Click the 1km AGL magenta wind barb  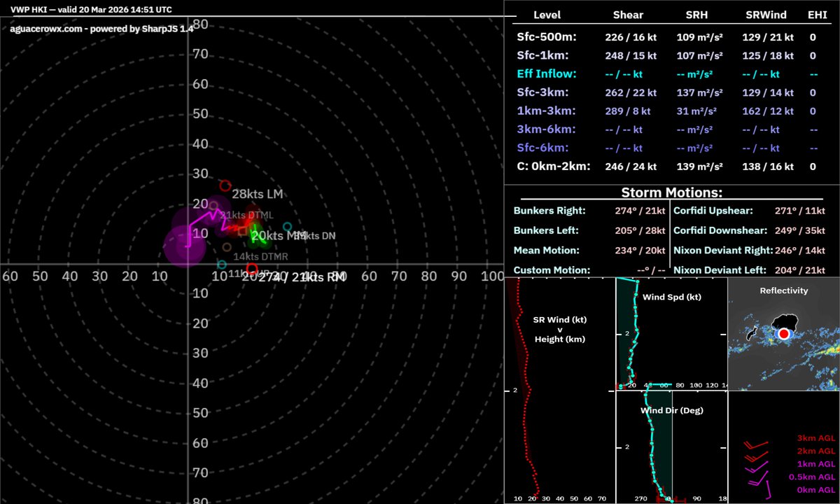(757, 466)
